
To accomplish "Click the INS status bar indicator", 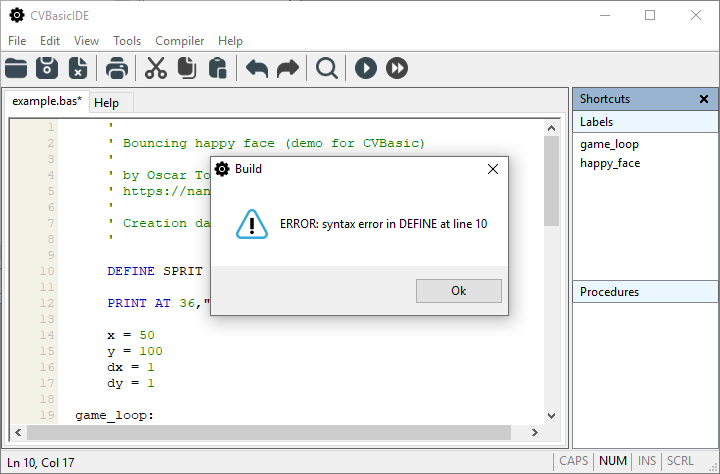I will (x=647, y=461).
